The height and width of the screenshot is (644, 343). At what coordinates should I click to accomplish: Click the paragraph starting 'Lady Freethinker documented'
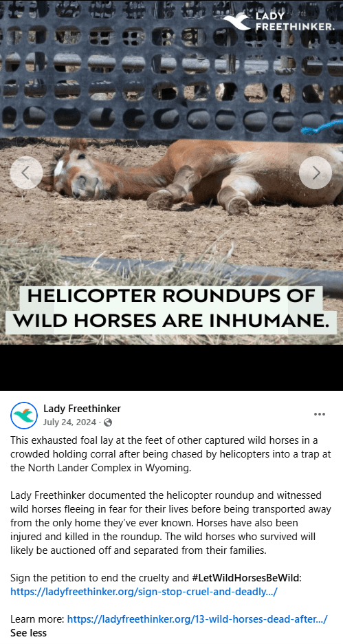point(170,523)
